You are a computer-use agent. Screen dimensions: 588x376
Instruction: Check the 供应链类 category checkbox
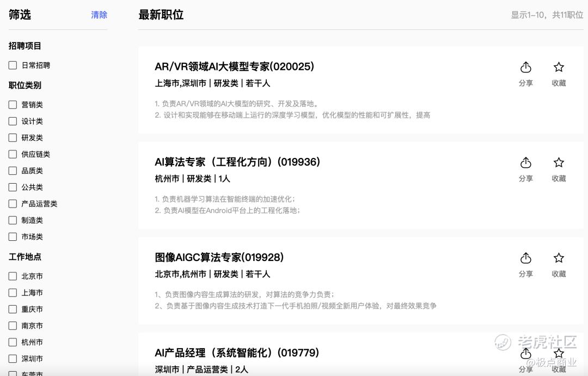point(13,154)
